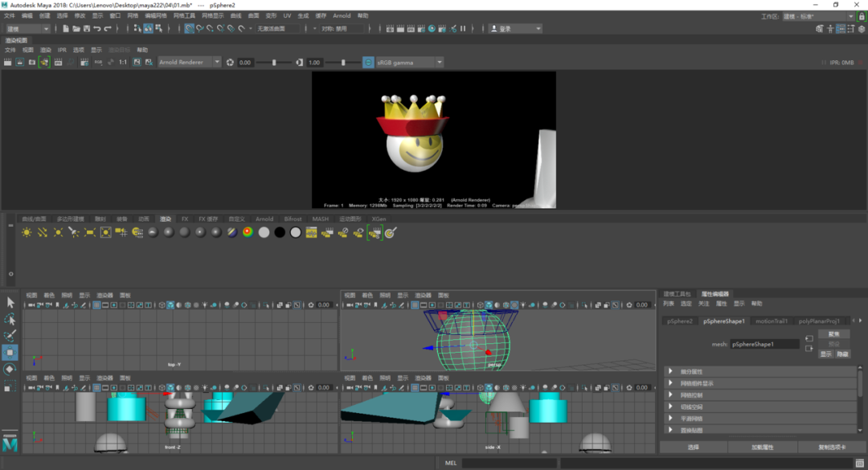Adjust the exposure slider in the render view

pos(274,63)
